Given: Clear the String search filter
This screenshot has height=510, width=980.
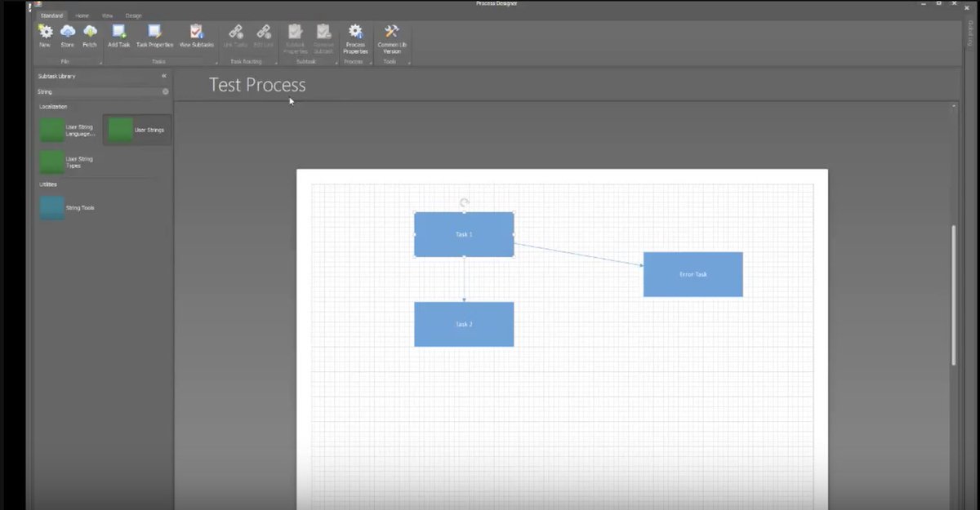Looking at the screenshot, I should coord(166,91).
